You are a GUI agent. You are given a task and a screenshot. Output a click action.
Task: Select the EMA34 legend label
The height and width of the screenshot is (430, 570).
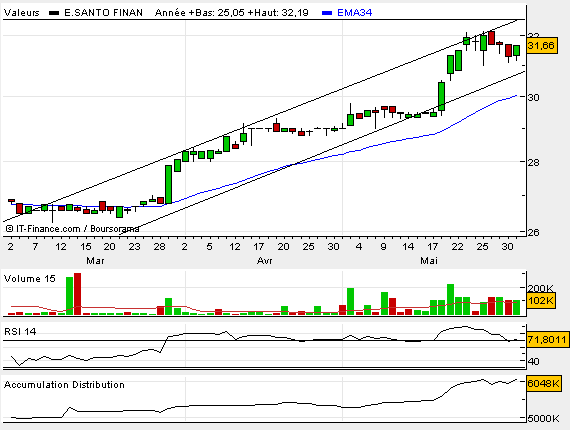pos(354,13)
